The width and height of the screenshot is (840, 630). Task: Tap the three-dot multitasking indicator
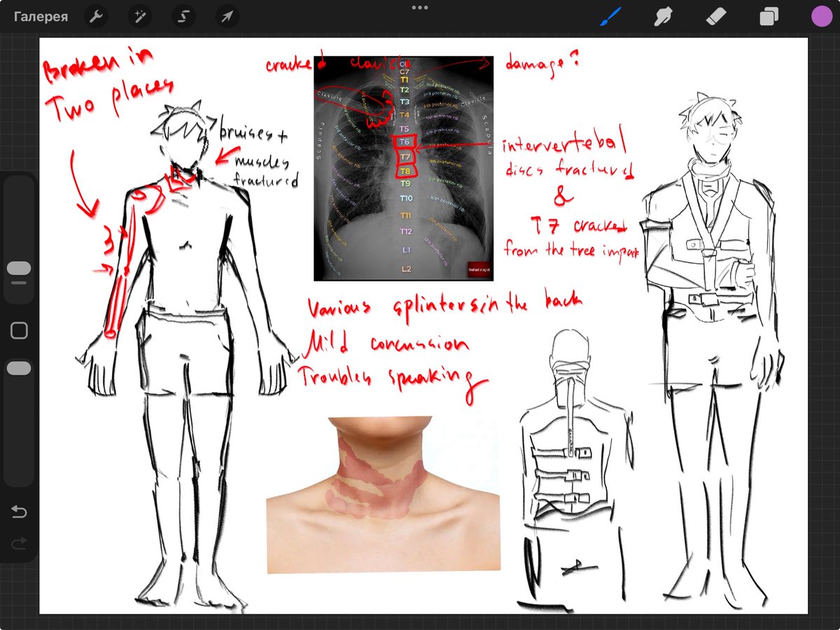(x=420, y=7)
